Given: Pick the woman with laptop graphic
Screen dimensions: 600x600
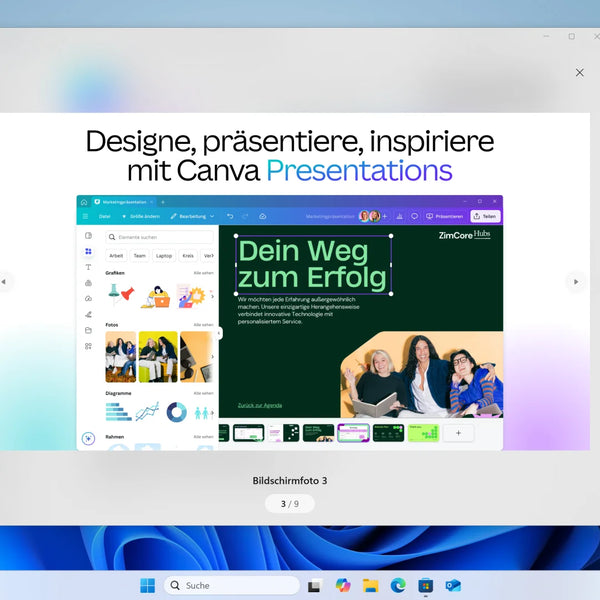Looking at the screenshot, I should (156, 297).
